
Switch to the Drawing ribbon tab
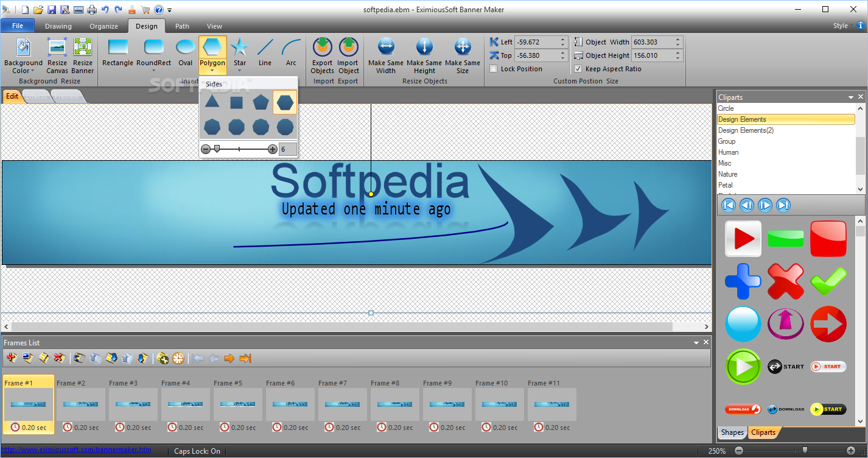point(58,26)
